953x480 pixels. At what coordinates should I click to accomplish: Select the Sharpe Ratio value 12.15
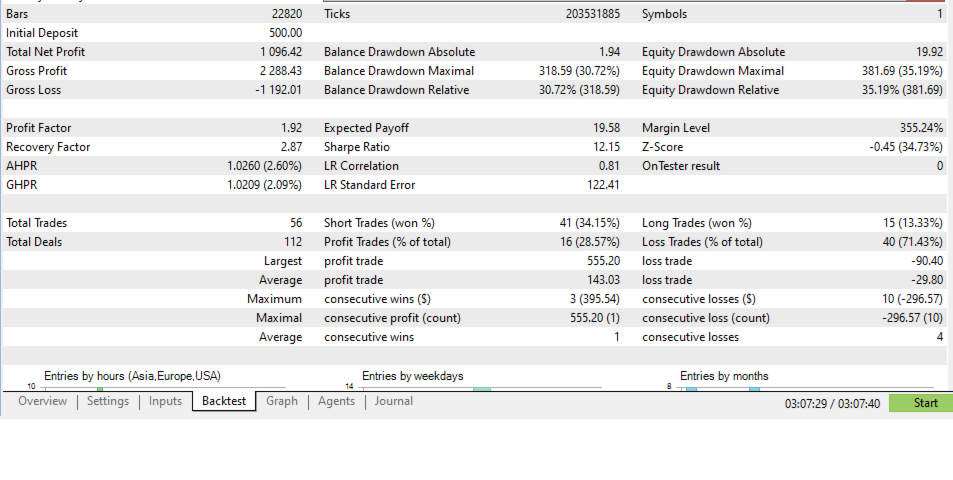click(604, 147)
